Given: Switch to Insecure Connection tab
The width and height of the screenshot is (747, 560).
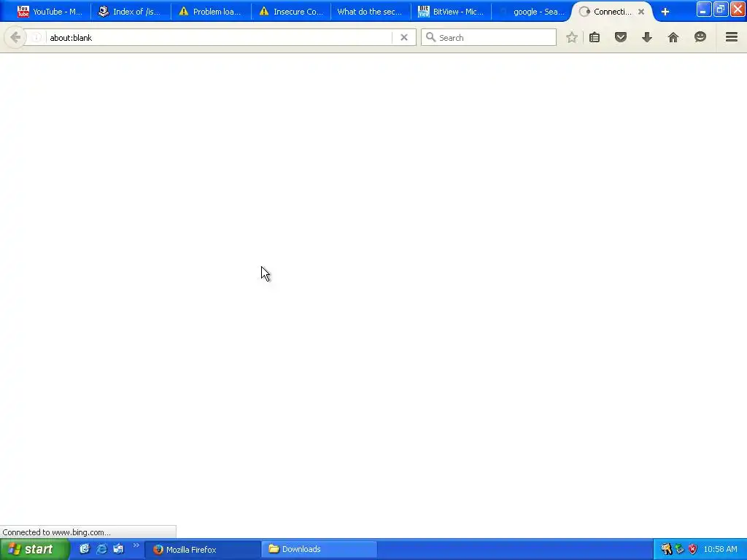Looking at the screenshot, I should coord(291,12).
